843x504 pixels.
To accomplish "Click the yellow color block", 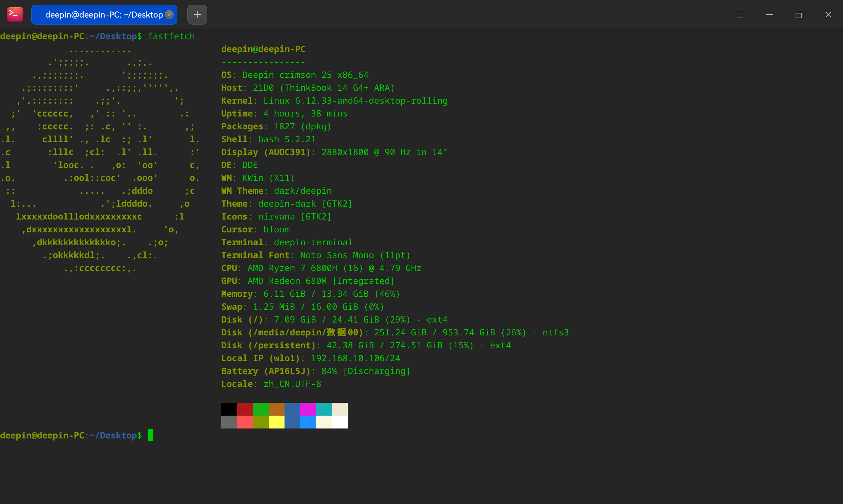I will (277, 422).
